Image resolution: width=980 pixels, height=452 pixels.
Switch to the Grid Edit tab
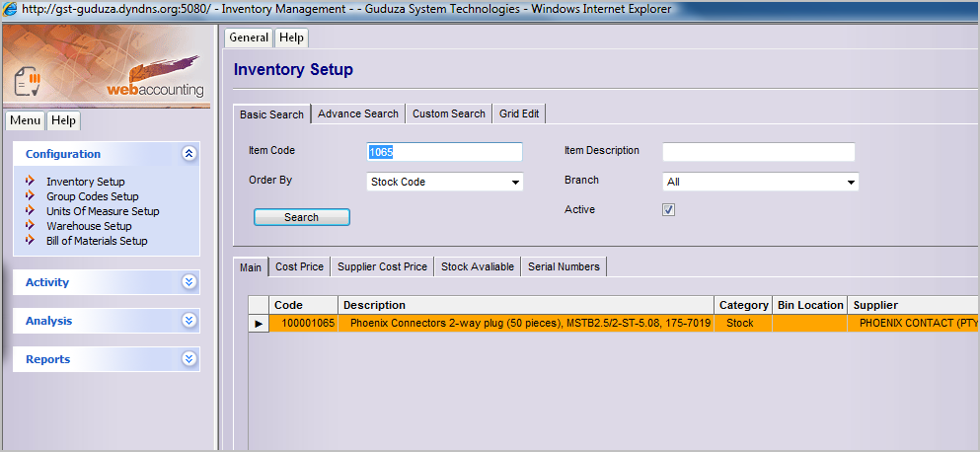point(519,113)
